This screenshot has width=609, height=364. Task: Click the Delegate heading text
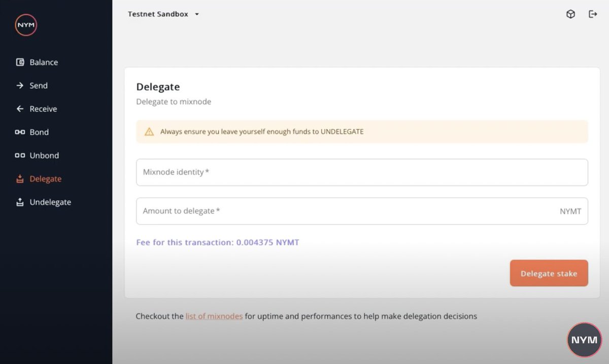pyautogui.click(x=158, y=87)
